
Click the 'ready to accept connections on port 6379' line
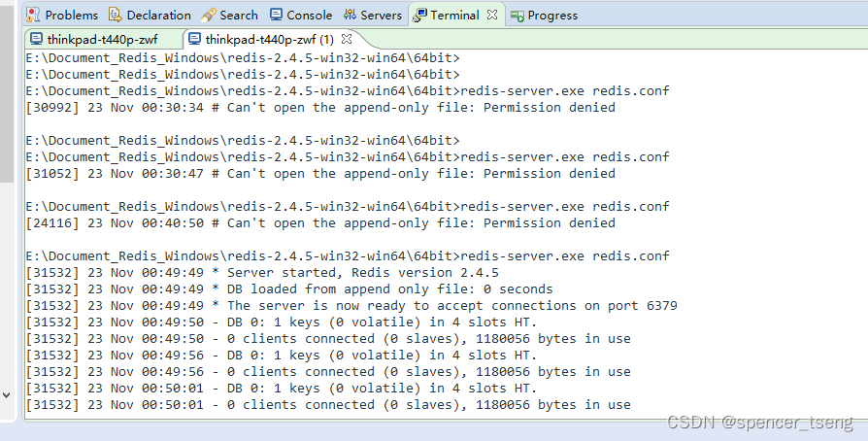click(x=351, y=305)
